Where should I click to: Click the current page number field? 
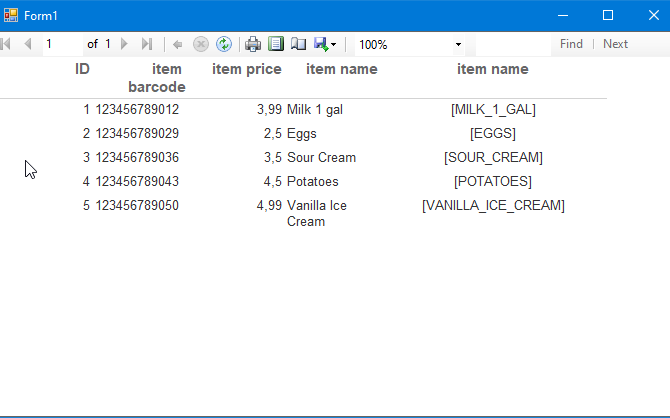[63, 44]
